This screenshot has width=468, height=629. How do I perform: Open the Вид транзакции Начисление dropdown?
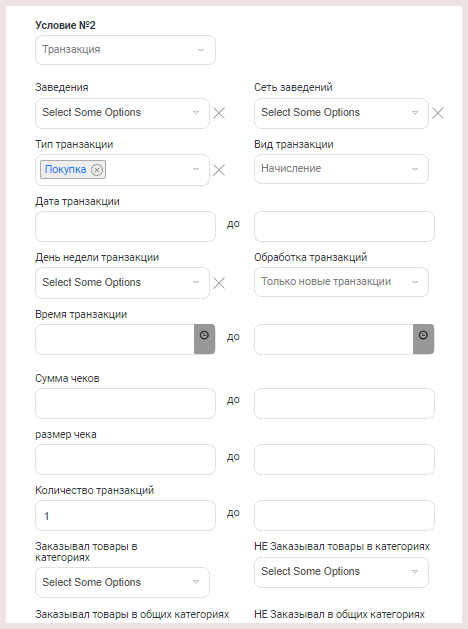341,169
